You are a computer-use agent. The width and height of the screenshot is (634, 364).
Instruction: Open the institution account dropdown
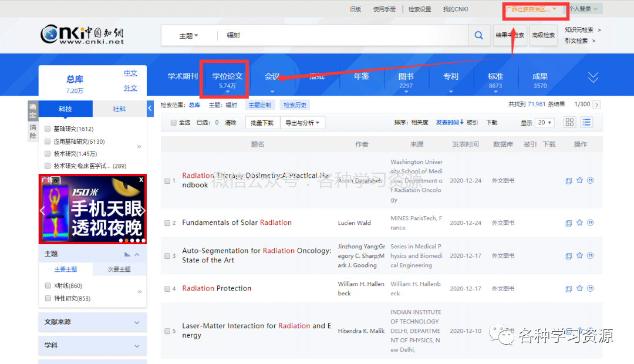[x=531, y=9]
